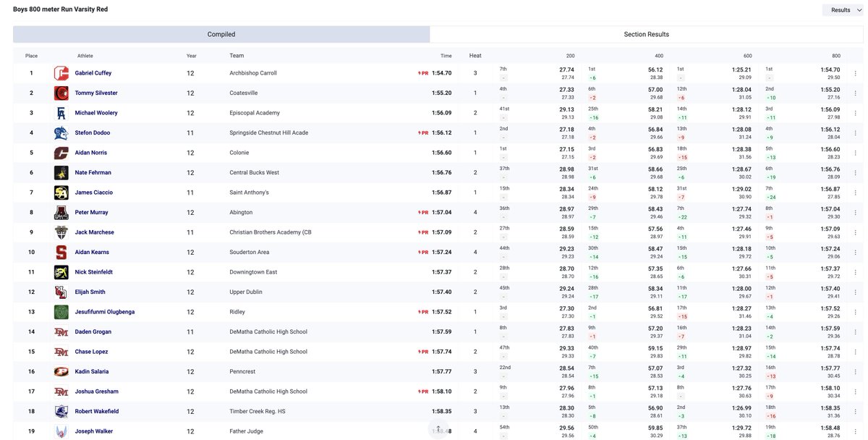The width and height of the screenshot is (868, 440).
Task: Click team logo beside Nick Steinfeldt
Action: coord(61,272)
